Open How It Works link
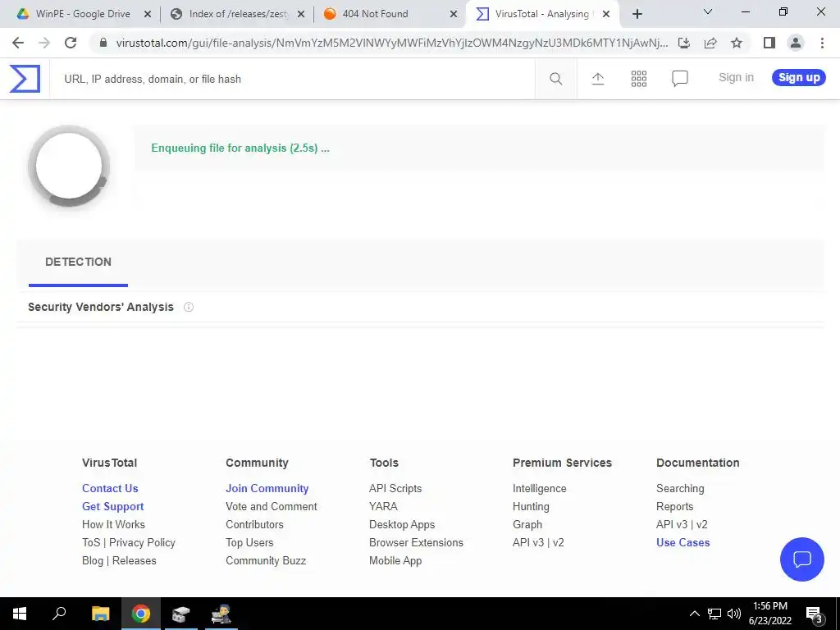The image size is (840, 630). click(x=113, y=524)
